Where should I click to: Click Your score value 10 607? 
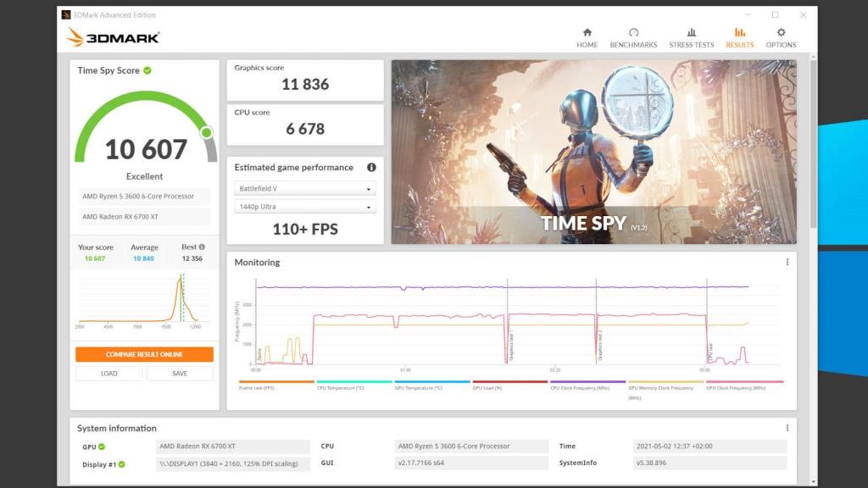(x=95, y=258)
